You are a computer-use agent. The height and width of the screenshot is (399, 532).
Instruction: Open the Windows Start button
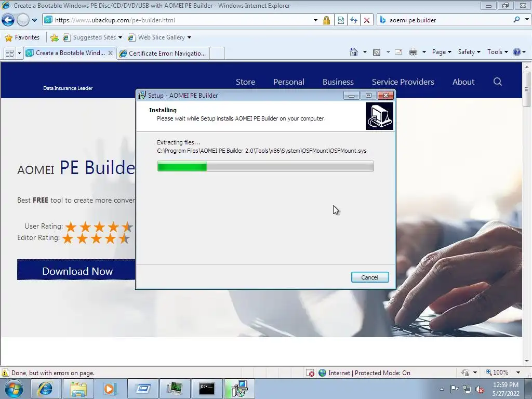[x=14, y=389]
